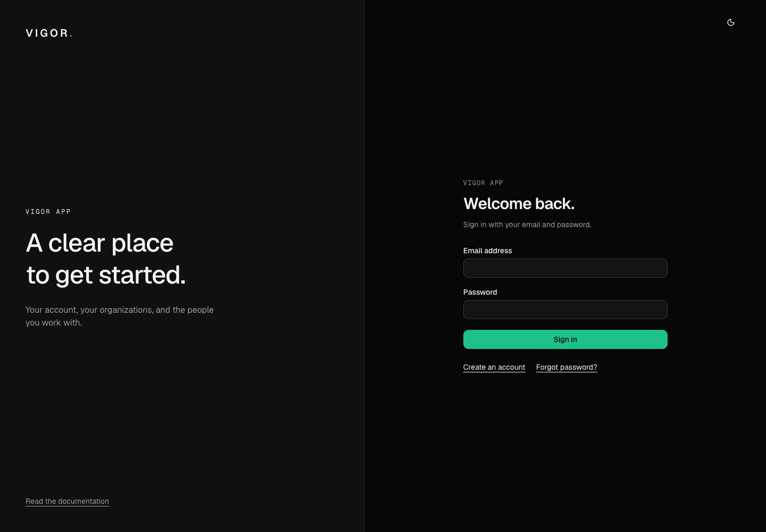Open the Read the documentation link
This screenshot has height=532, width=766.
point(67,501)
